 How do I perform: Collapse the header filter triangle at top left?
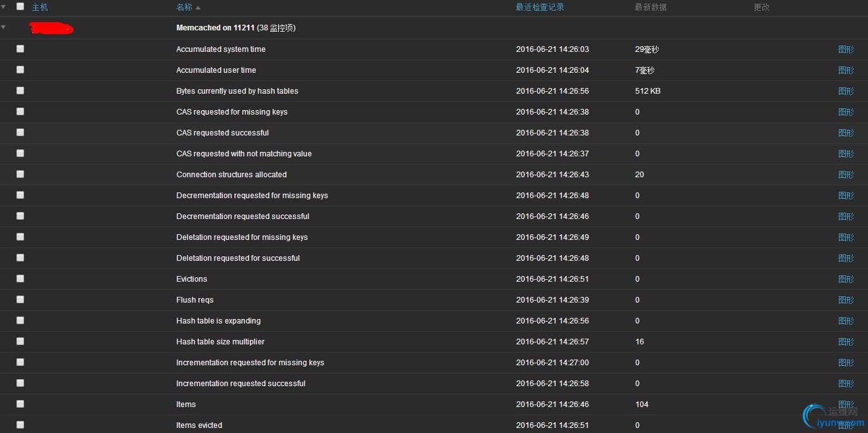tap(4, 6)
